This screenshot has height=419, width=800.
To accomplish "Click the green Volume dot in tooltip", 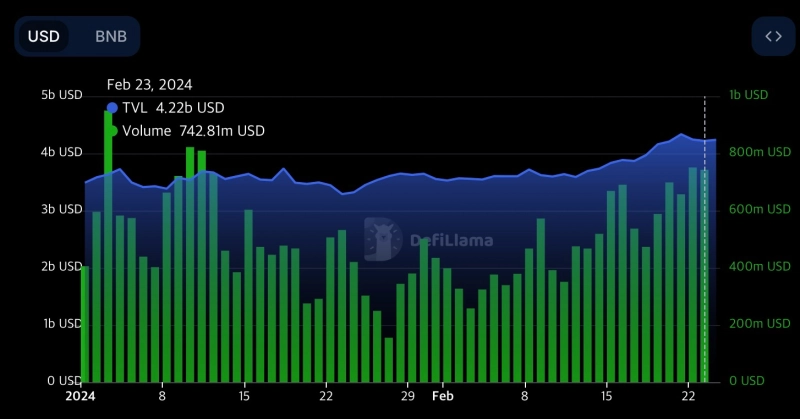I will coord(112,131).
